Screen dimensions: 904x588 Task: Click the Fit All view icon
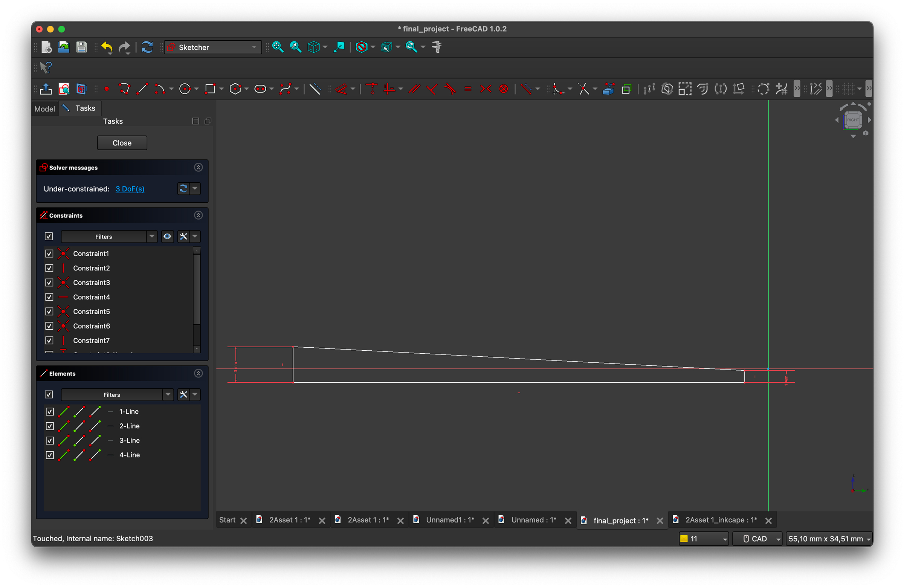point(278,47)
